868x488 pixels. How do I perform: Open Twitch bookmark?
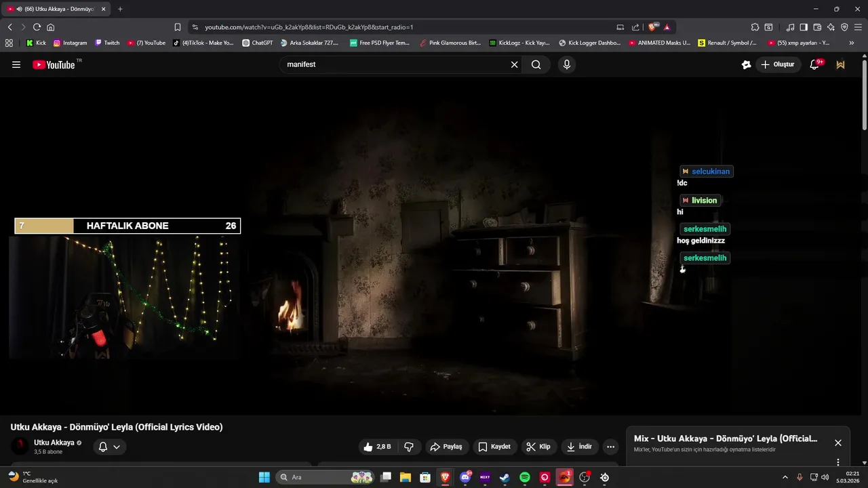(107, 43)
